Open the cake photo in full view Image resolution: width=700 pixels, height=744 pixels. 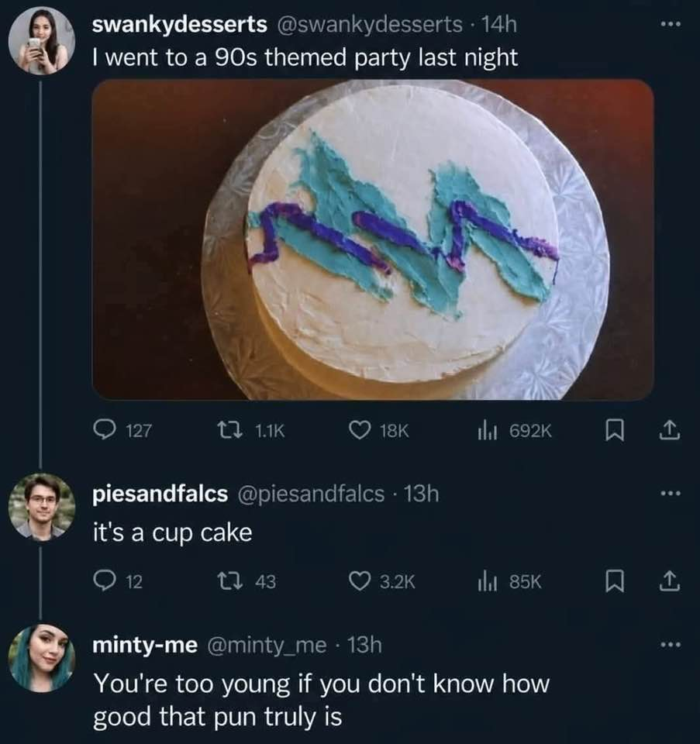pos(373,239)
